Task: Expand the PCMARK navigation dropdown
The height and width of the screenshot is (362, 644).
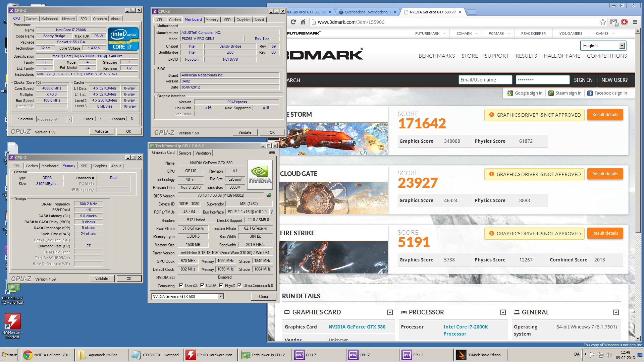Action: tap(509, 34)
